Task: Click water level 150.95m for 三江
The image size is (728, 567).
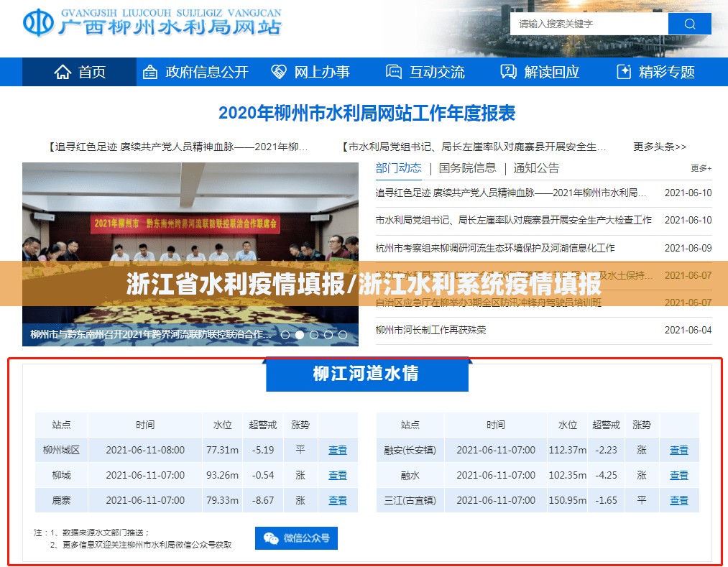Action: [567, 500]
